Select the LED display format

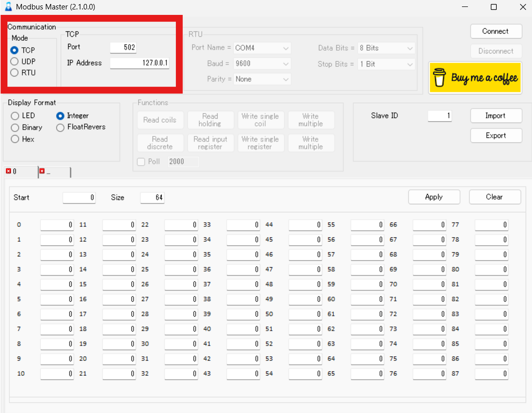pos(15,116)
